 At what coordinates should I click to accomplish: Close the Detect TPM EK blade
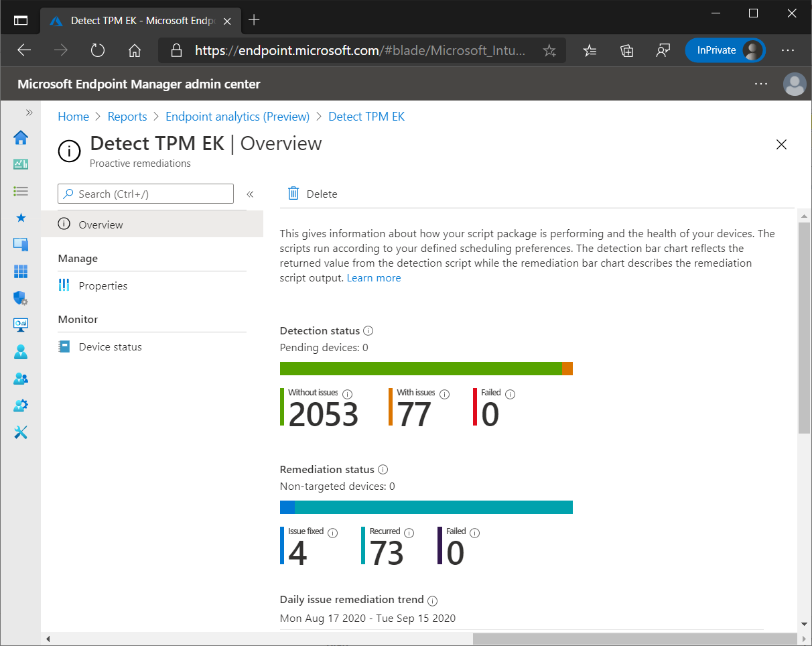(x=781, y=144)
